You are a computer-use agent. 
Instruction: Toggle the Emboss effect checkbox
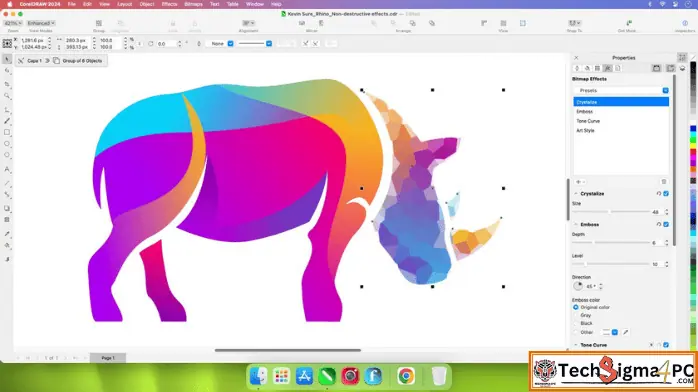pyautogui.click(x=666, y=224)
